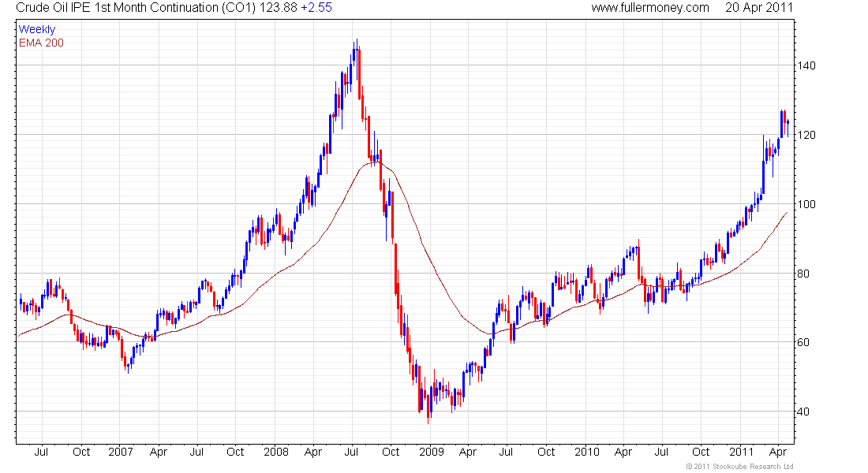Viewport: 868px width, 473px height.
Task: Click the EMA 200 legend label
Action: (41, 43)
